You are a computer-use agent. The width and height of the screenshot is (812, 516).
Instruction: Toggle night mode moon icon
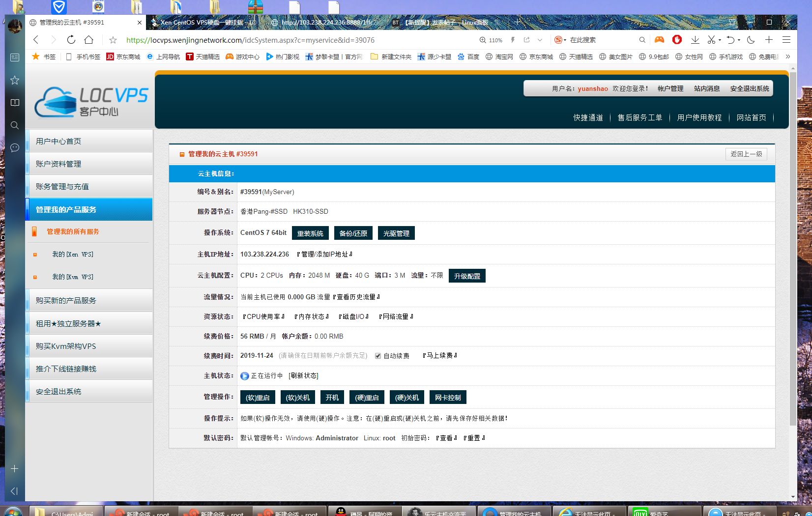[751, 40]
